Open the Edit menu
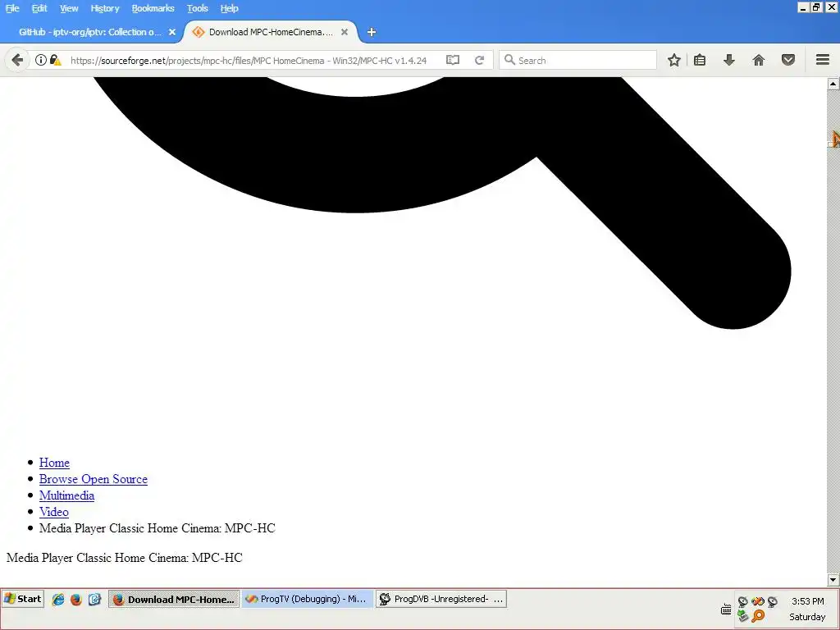 pyautogui.click(x=39, y=8)
